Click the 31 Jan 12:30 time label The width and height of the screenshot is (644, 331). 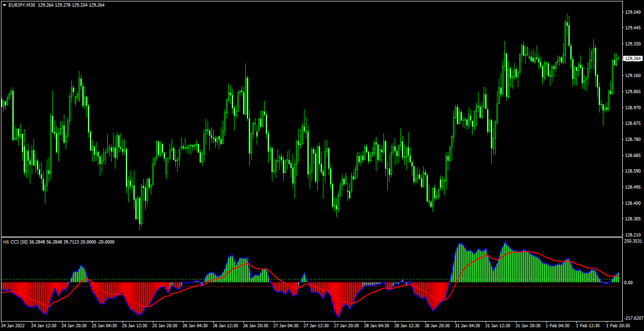498,326
